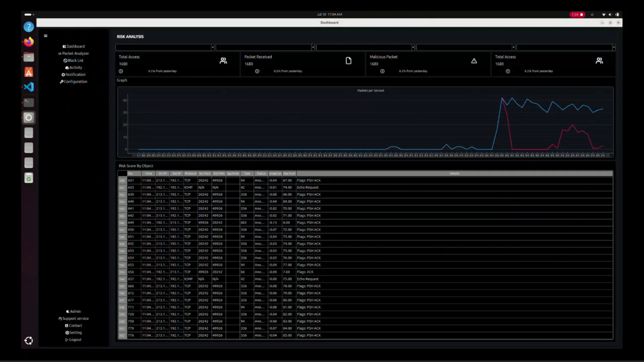The width and height of the screenshot is (644, 362).
Task: Click the cell with packet number 656
Action: click(134, 272)
